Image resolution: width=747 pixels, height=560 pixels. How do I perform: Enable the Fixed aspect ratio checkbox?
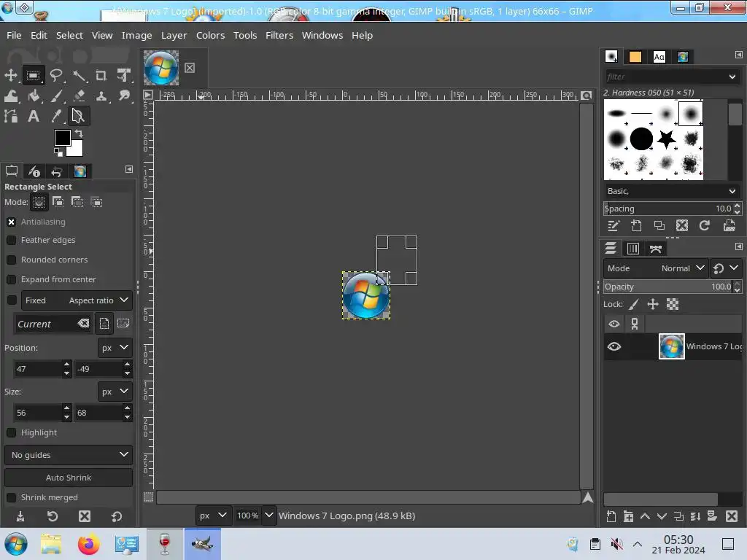[x=12, y=300]
